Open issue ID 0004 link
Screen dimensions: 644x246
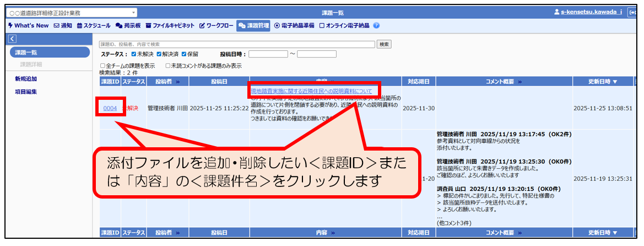coord(110,108)
